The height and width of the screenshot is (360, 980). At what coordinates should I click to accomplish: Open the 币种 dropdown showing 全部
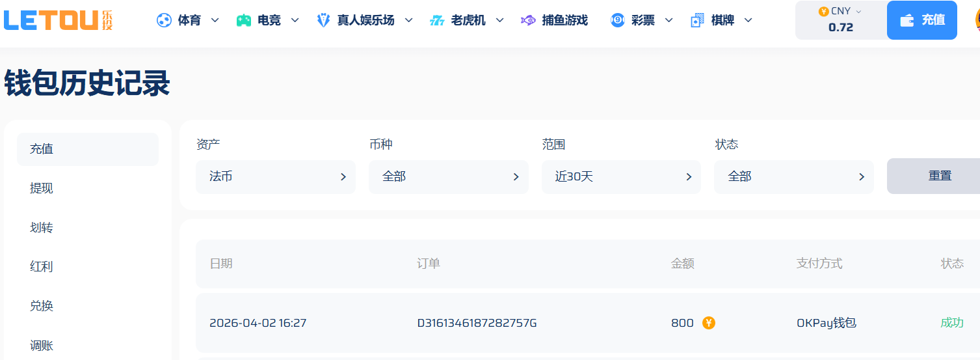tap(448, 176)
